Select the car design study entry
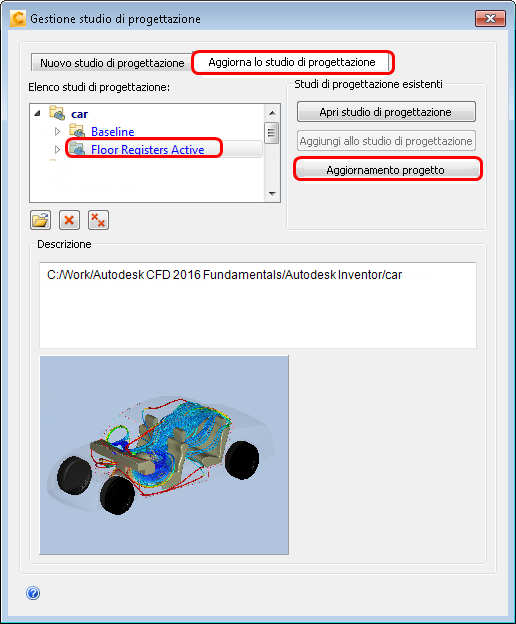The width and height of the screenshot is (516, 624). (x=79, y=114)
